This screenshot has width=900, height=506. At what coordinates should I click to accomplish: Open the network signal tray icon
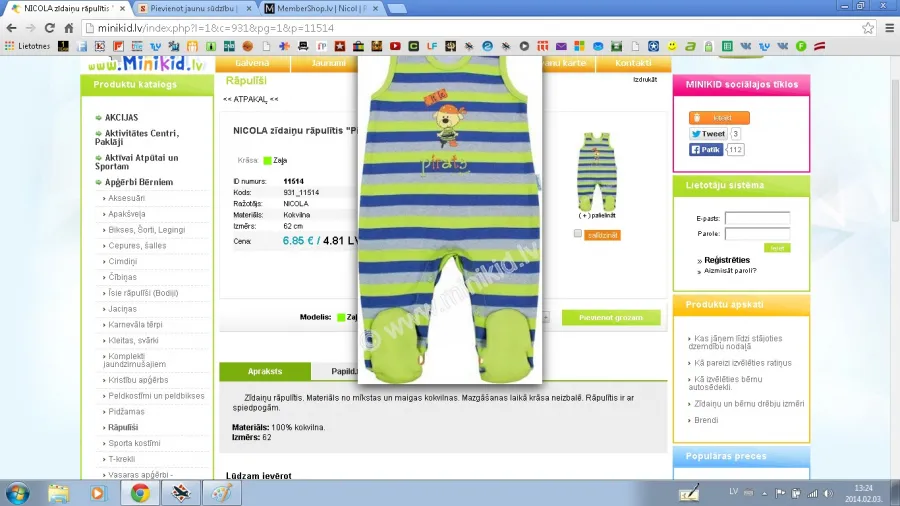coord(812,493)
